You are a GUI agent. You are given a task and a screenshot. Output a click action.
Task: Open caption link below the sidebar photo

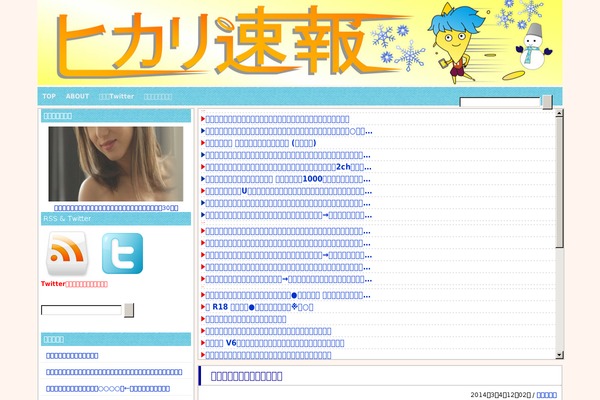pos(116,208)
